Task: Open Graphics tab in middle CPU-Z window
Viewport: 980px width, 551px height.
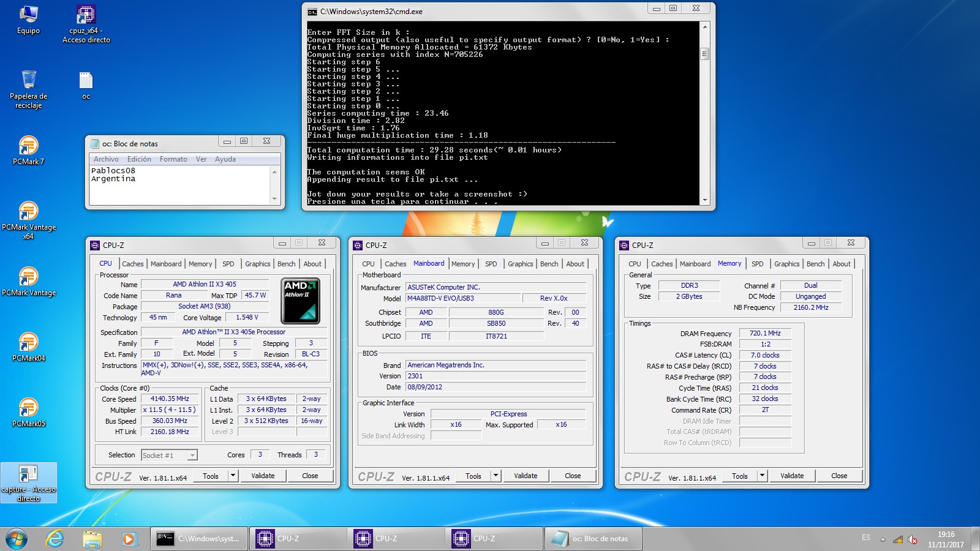Action: (520, 264)
